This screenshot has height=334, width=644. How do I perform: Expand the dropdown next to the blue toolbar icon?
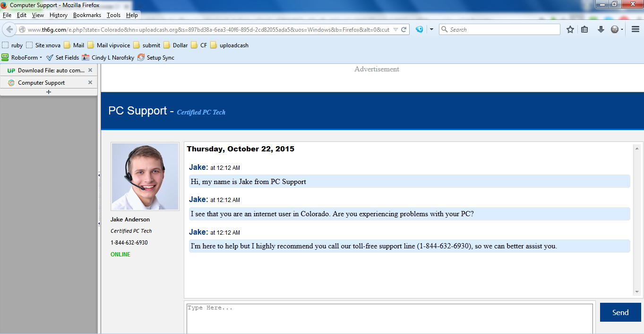[431, 29]
